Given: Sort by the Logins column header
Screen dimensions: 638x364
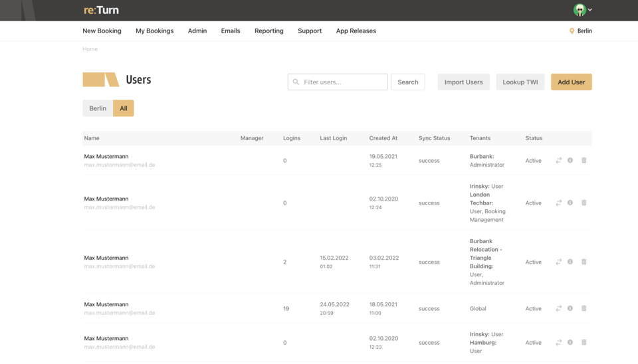Looking at the screenshot, I should point(292,138).
